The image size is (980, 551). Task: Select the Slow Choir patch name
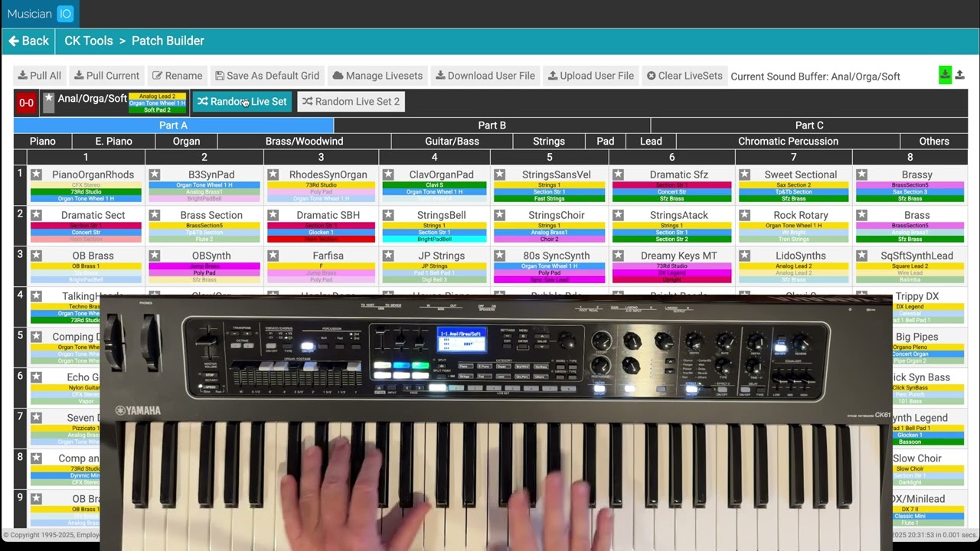[916, 458]
